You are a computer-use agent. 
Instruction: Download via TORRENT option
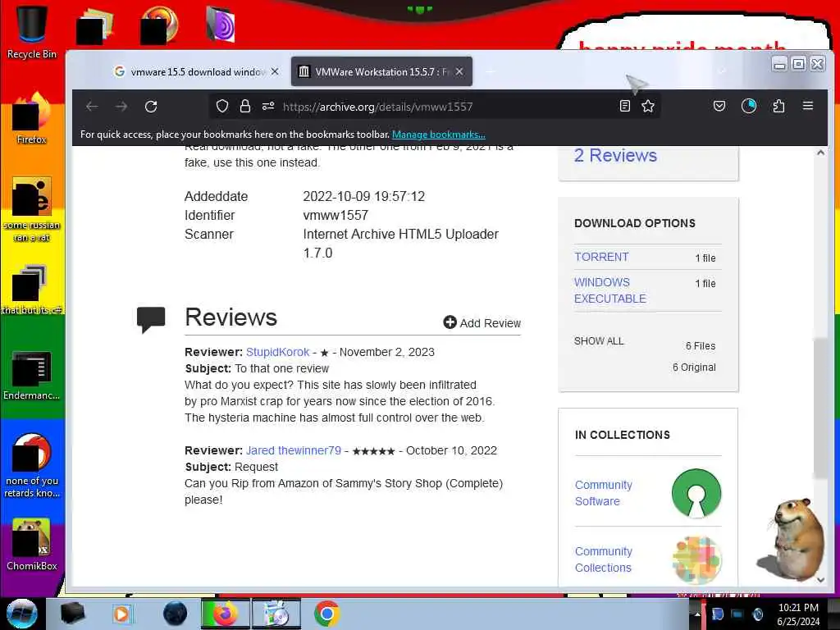click(601, 257)
